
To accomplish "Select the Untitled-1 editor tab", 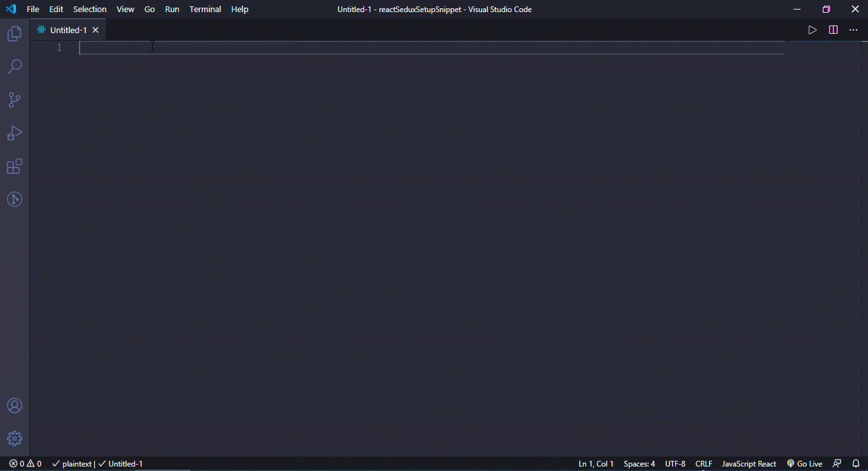I will 68,30.
